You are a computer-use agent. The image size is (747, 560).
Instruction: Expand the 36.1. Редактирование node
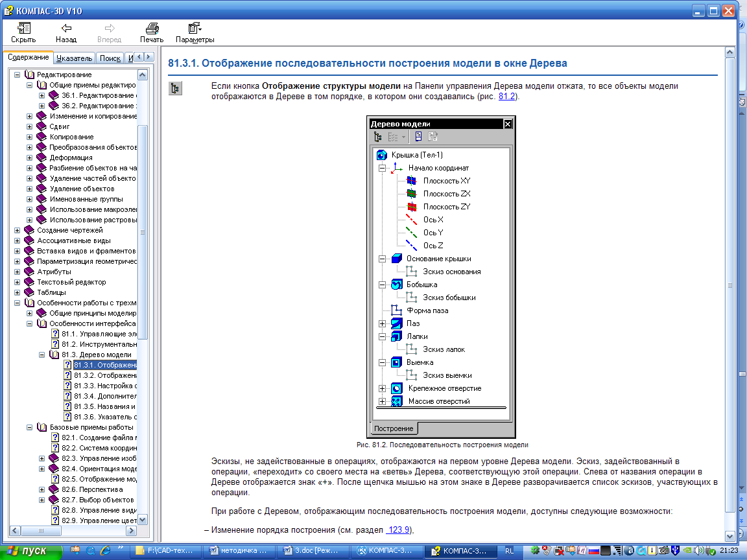(x=42, y=95)
